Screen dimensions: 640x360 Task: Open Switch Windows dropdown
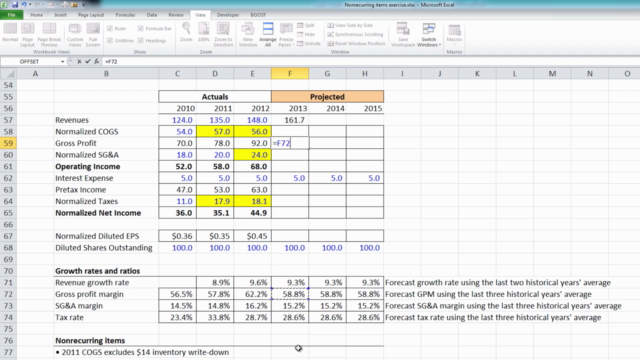[x=429, y=34]
